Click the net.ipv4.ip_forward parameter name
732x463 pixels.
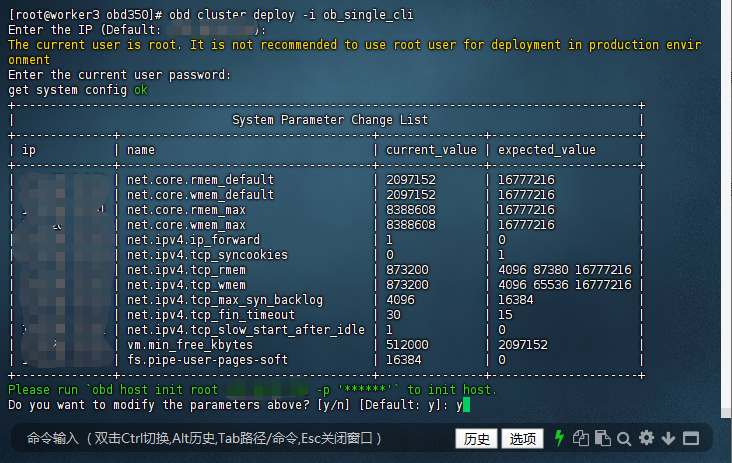[x=193, y=240]
